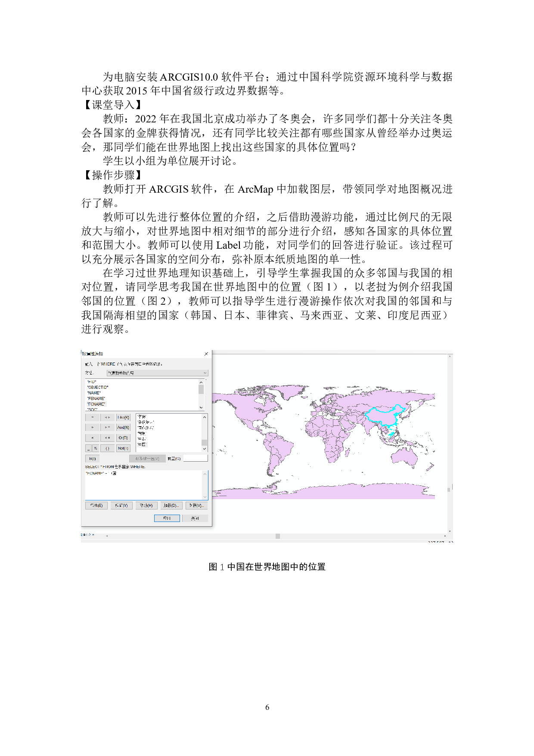534x756 pixels.
Task: Click the unique values list scroll-down arrow
Action: click(205, 449)
